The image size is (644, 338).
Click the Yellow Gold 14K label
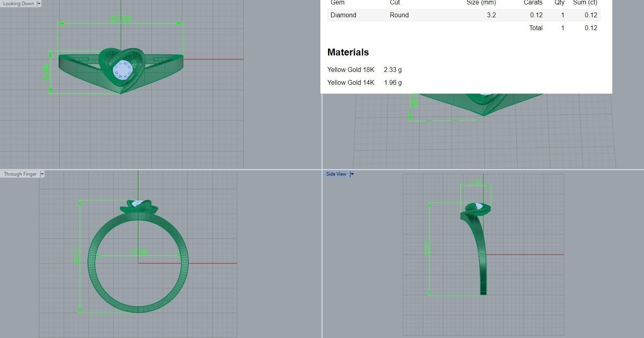click(x=351, y=83)
